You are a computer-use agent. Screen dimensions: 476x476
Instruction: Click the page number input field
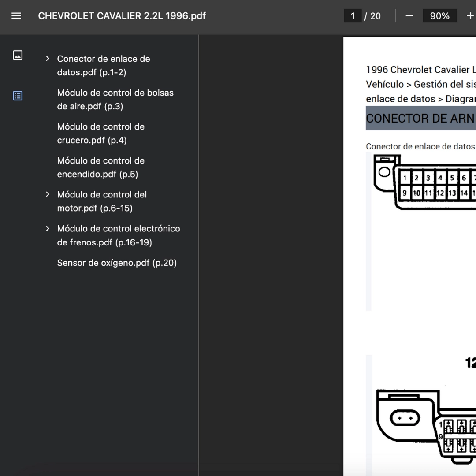353,16
